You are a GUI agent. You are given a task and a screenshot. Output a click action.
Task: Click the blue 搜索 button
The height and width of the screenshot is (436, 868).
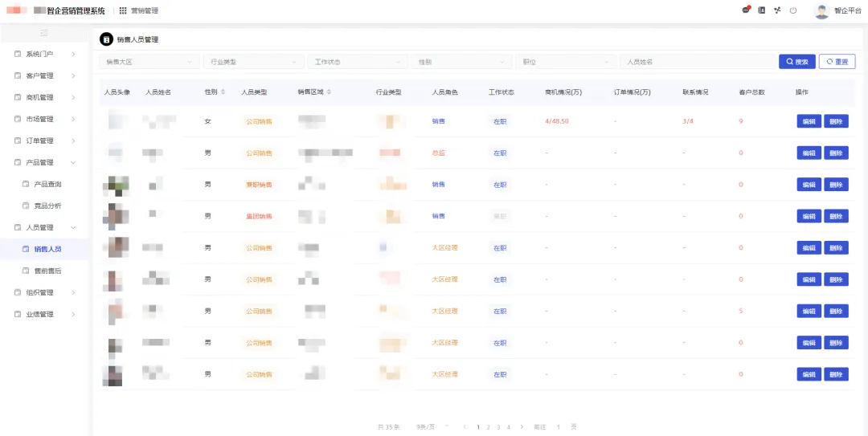pyautogui.click(x=796, y=62)
